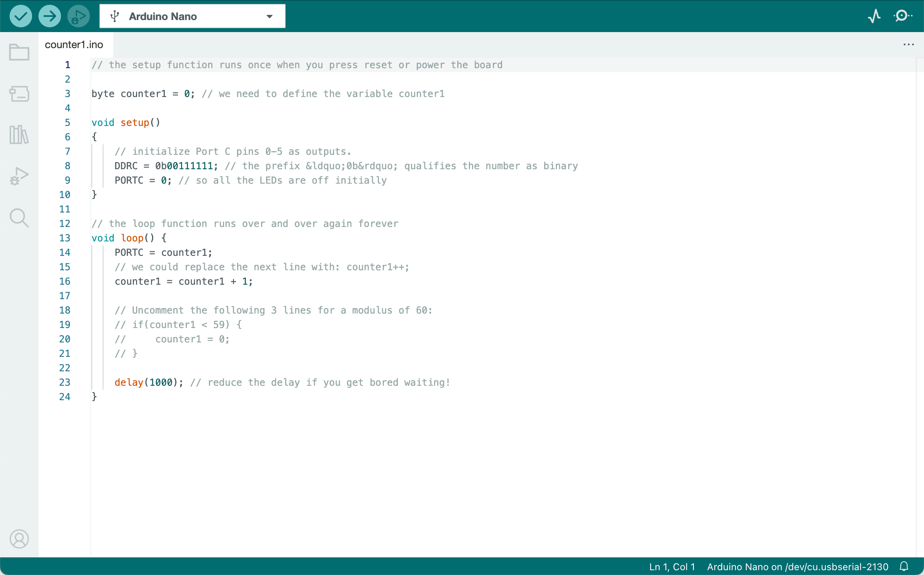
Task: Click line number 13 in the gutter
Action: coord(65,238)
